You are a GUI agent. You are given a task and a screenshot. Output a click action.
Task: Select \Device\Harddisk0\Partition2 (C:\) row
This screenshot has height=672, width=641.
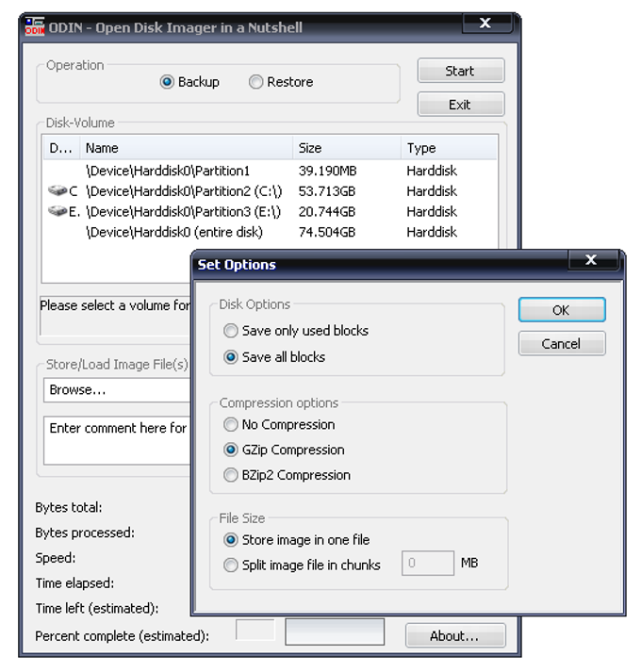click(271, 190)
